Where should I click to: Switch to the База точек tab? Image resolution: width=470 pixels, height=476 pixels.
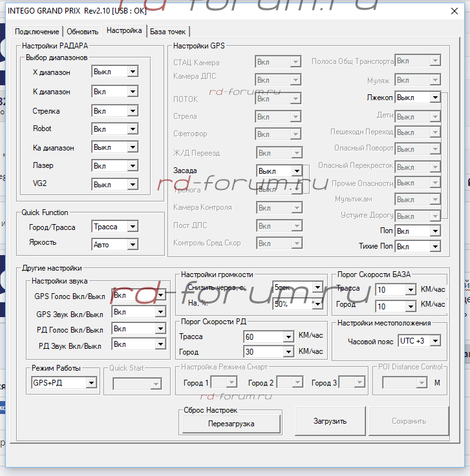point(168,32)
